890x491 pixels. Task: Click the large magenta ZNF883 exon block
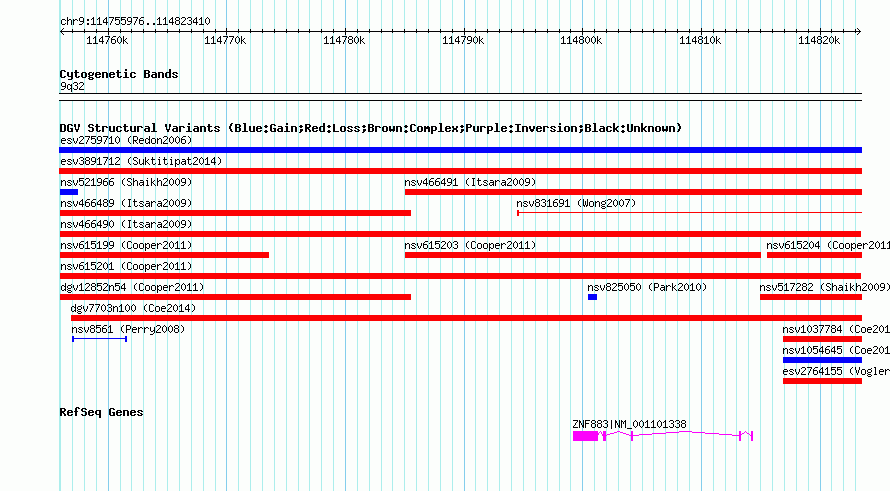click(585, 436)
